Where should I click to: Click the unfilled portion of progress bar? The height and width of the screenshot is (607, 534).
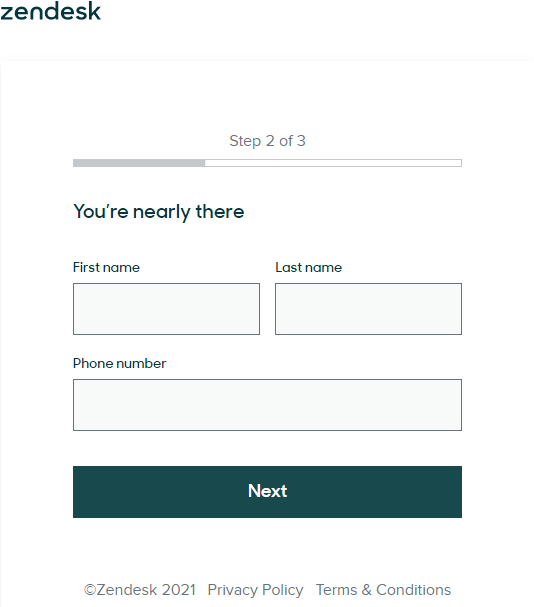point(333,163)
